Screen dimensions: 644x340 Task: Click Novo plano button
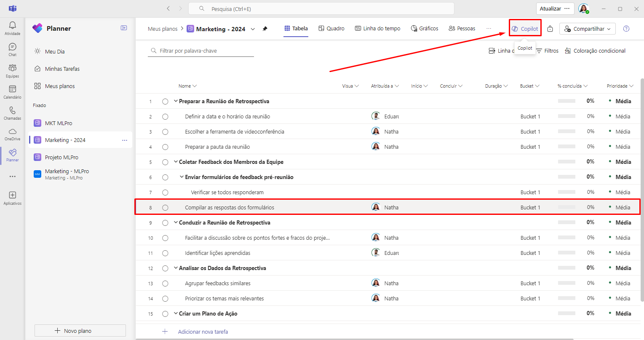(x=80, y=331)
